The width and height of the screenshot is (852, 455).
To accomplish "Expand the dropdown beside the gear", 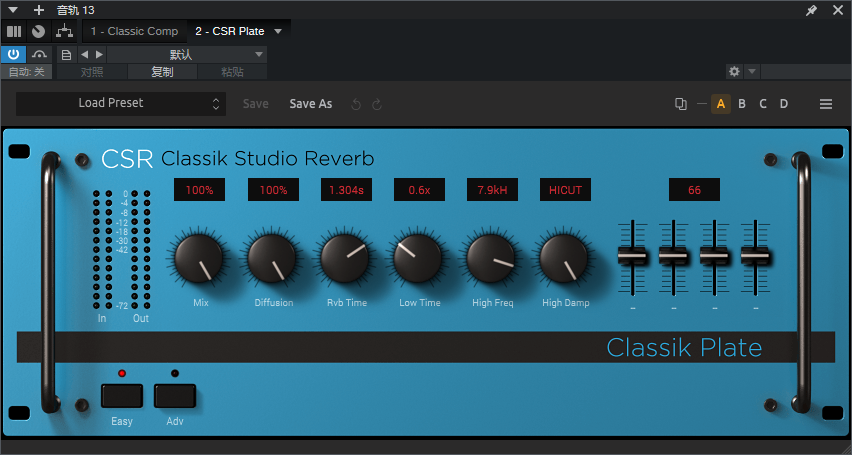I will (751, 71).
